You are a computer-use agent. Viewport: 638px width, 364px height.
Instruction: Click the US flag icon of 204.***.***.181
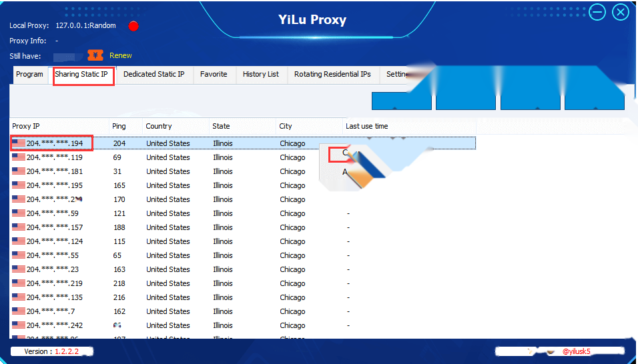tap(19, 171)
